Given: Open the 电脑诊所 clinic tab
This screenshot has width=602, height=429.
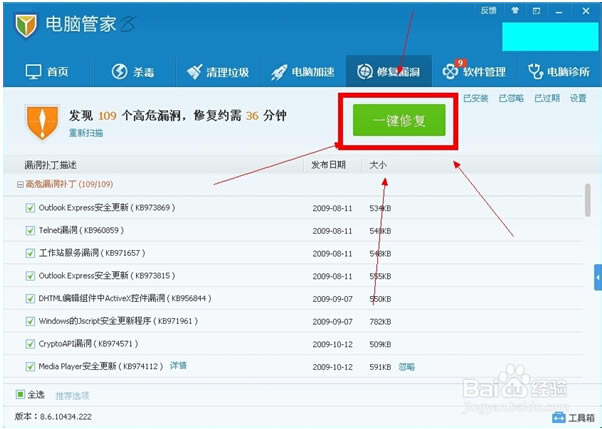Looking at the screenshot, I should pyautogui.click(x=559, y=72).
